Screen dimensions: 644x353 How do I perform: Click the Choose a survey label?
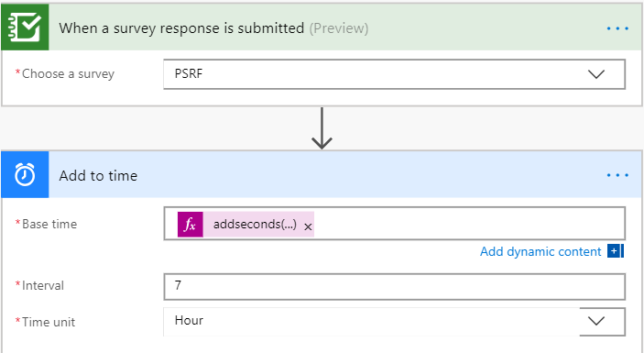click(x=68, y=74)
